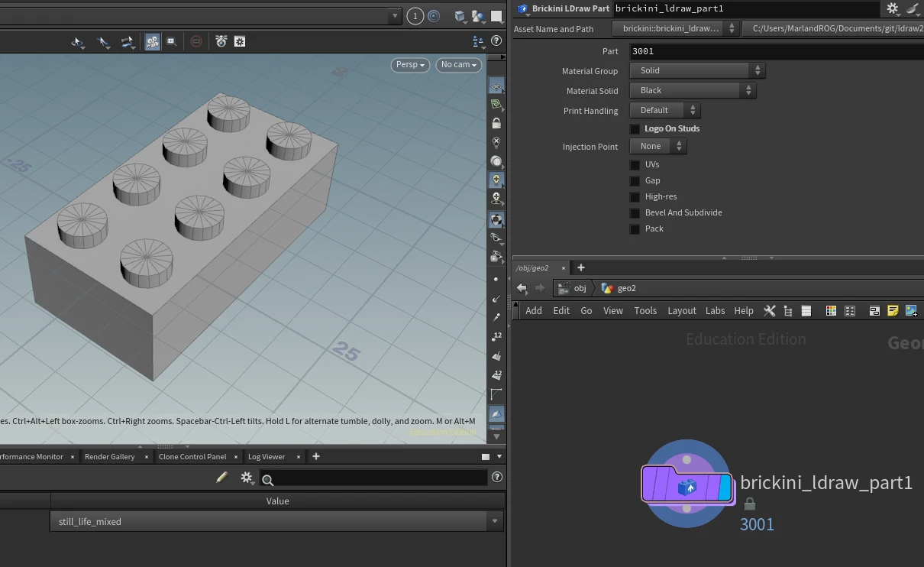Click the pencil edit icon above Value column
Screen dimensions: 924x567
coord(221,478)
